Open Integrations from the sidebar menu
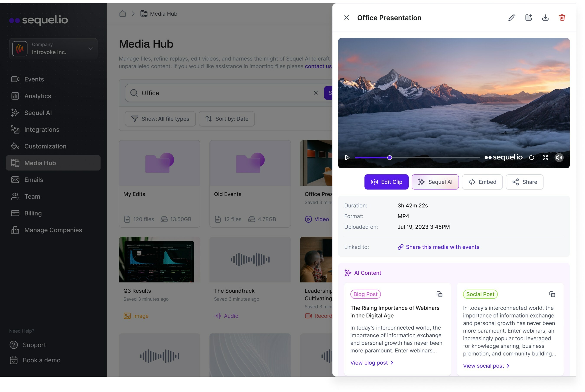 [42, 129]
